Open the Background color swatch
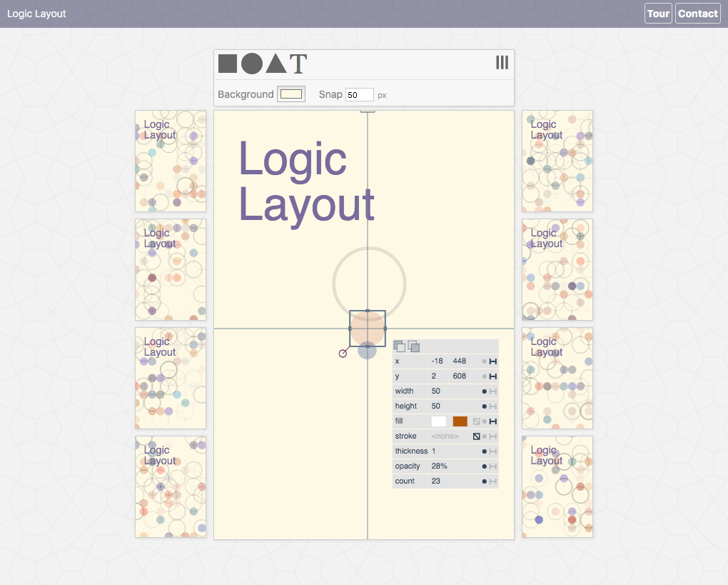 tap(291, 94)
